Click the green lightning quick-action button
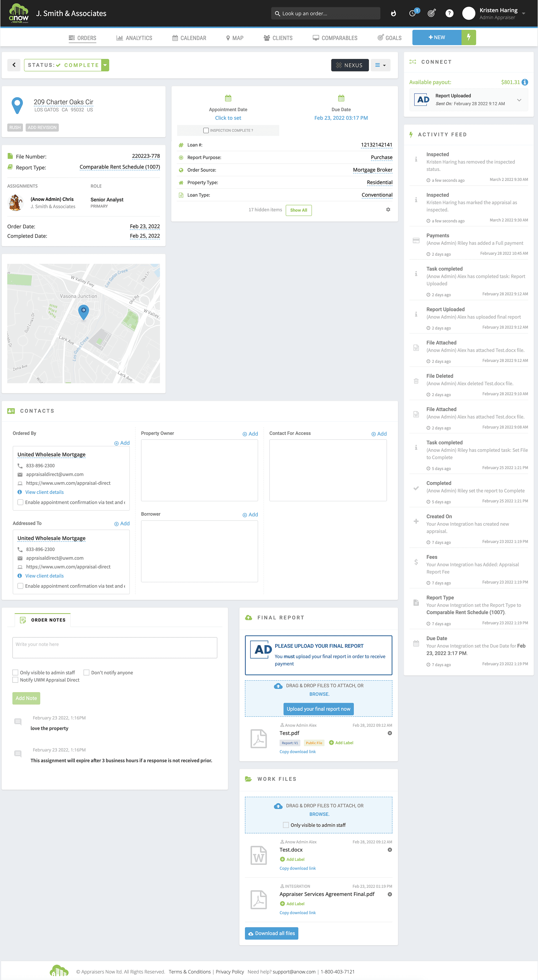Viewport: 538px width, 980px height. [469, 37]
